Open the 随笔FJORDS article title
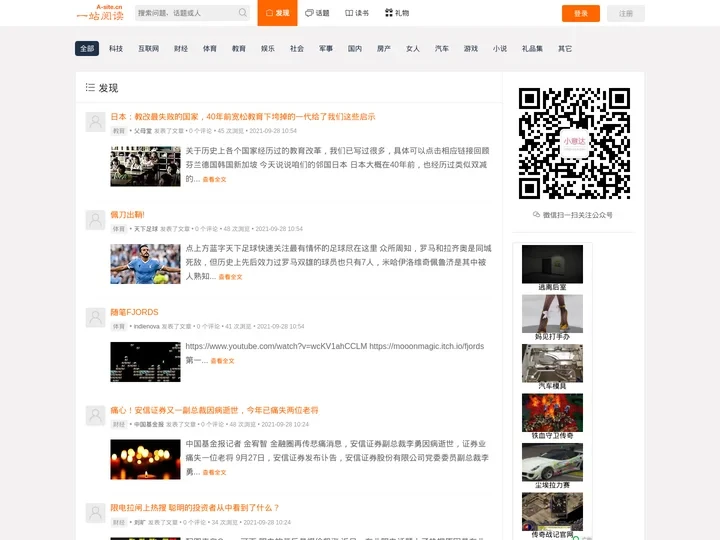Image resolution: width=720 pixels, height=540 pixels. click(134, 312)
